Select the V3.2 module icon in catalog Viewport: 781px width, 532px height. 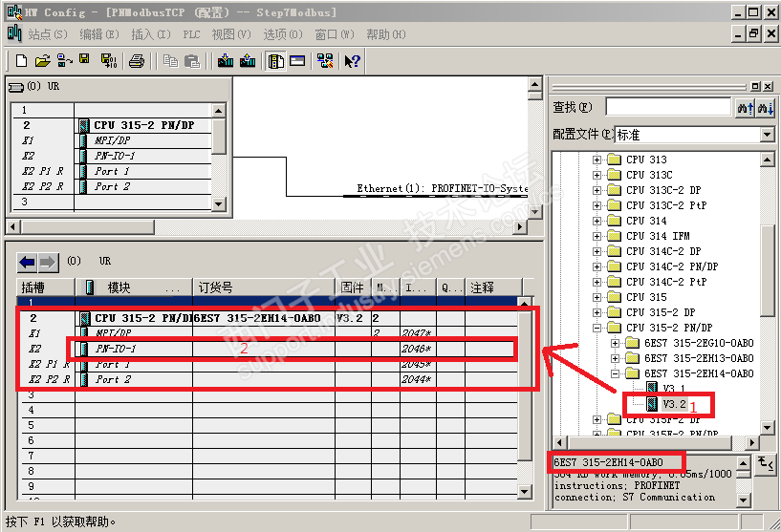click(652, 404)
